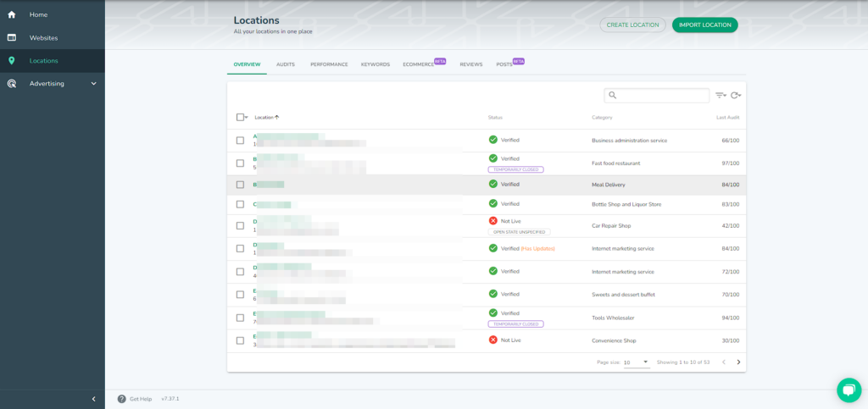The height and width of the screenshot is (409, 868).
Task: Check the Meal Delivery row checkbox
Action: click(x=240, y=185)
